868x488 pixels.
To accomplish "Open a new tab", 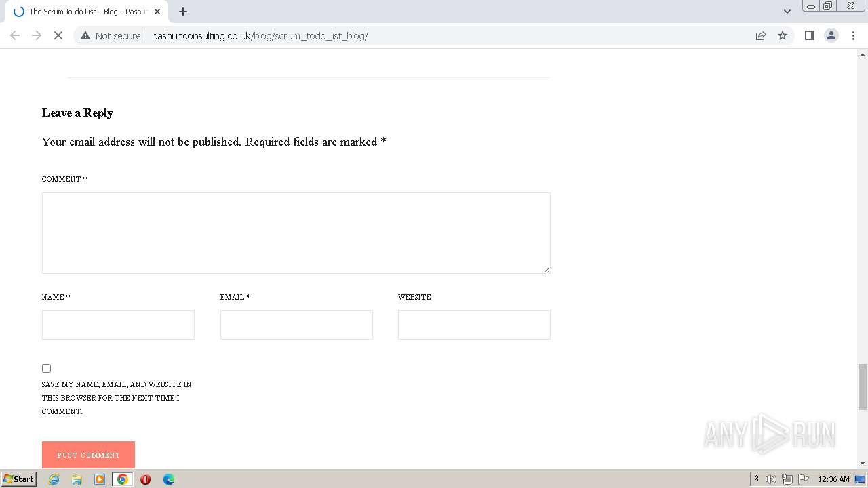I will (x=183, y=12).
